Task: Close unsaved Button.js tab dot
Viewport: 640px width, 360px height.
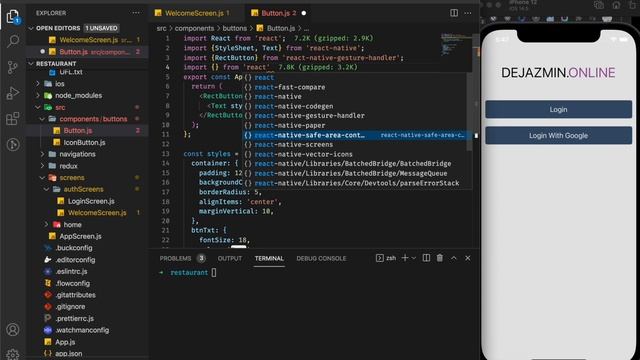Action: [x=304, y=13]
